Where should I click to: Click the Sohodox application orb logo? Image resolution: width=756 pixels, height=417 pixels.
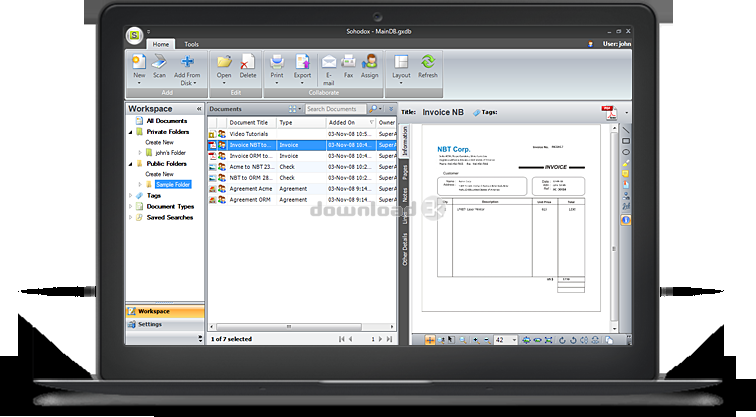[135, 35]
